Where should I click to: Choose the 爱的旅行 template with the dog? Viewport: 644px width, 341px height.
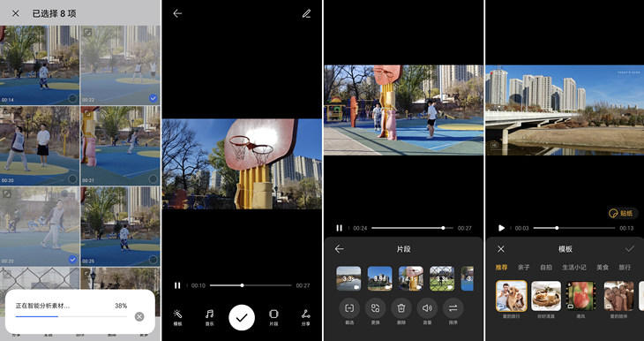[x=512, y=296]
